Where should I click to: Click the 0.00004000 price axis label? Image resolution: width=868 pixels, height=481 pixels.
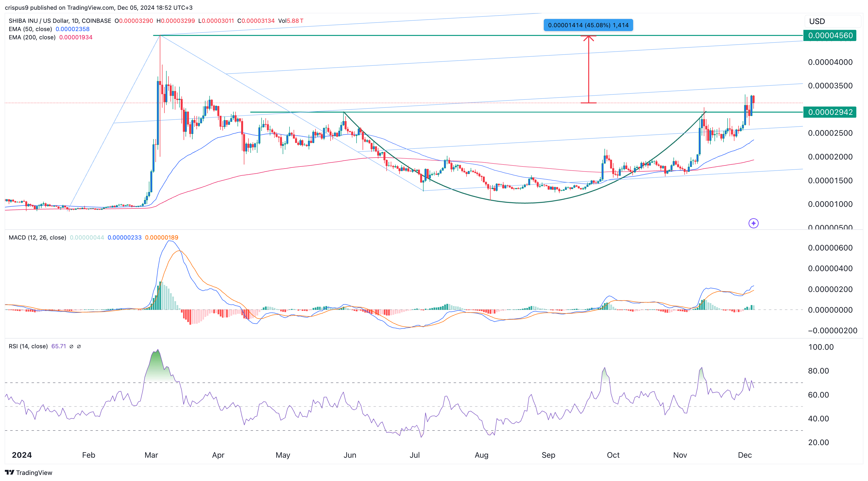click(x=830, y=62)
